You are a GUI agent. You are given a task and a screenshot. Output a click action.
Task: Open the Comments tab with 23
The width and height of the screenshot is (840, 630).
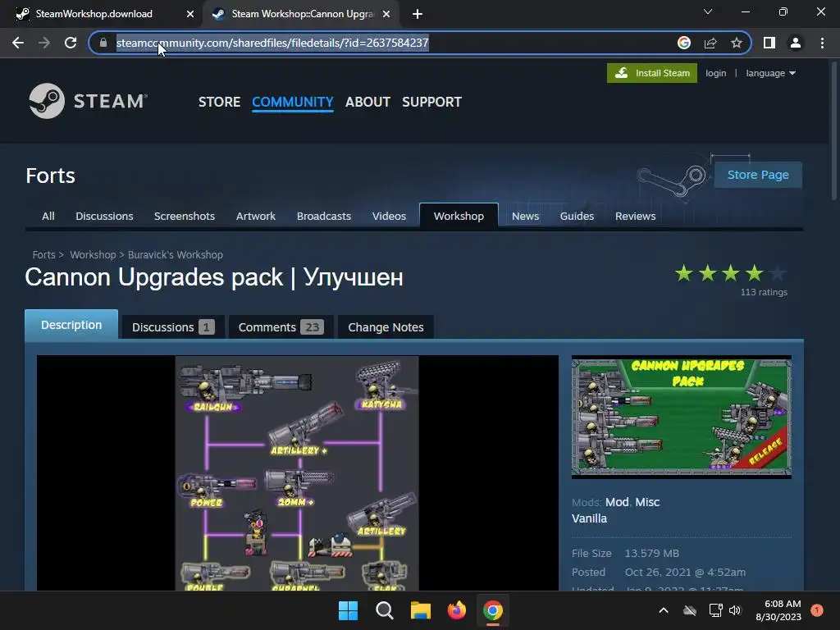click(281, 326)
